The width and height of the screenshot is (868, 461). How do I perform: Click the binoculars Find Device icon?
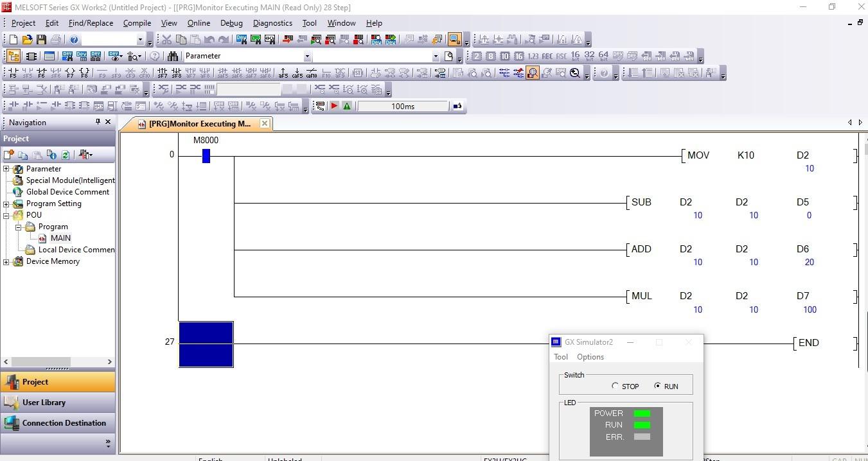point(173,57)
